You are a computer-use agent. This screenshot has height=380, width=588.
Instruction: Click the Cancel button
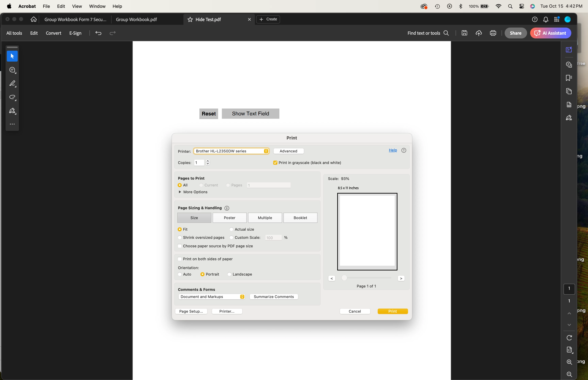coord(355,311)
